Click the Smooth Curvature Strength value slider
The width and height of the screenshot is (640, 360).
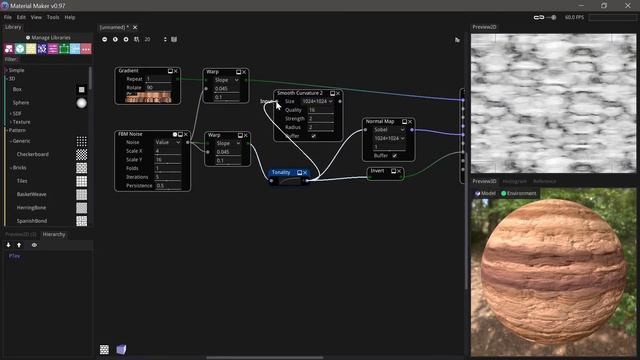click(x=321, y=119)
